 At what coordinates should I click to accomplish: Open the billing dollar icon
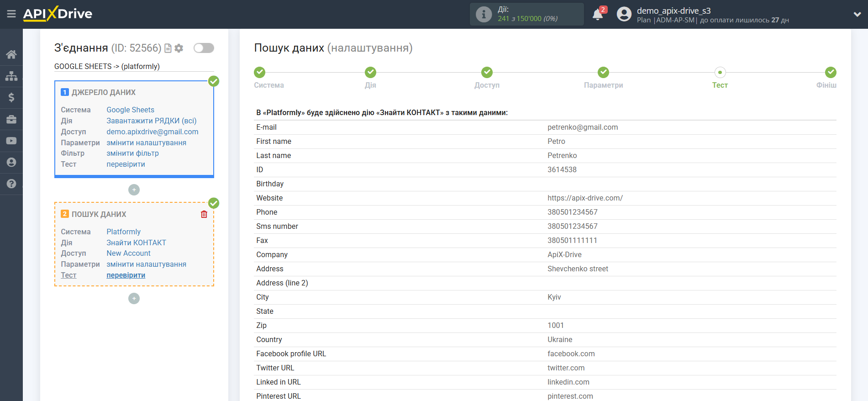11,97
